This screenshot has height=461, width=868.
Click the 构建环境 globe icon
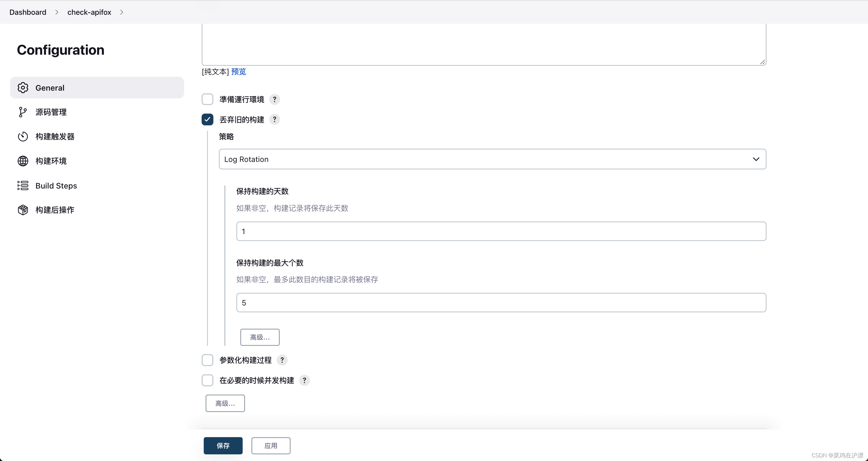pyautogui.click(x=23, y=161)
